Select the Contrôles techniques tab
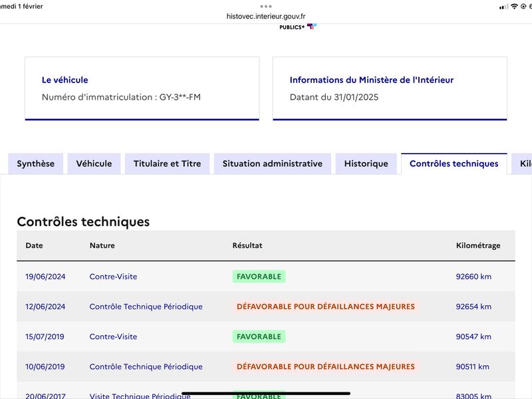Screen dimensions: 532x399 coord(454,164)
